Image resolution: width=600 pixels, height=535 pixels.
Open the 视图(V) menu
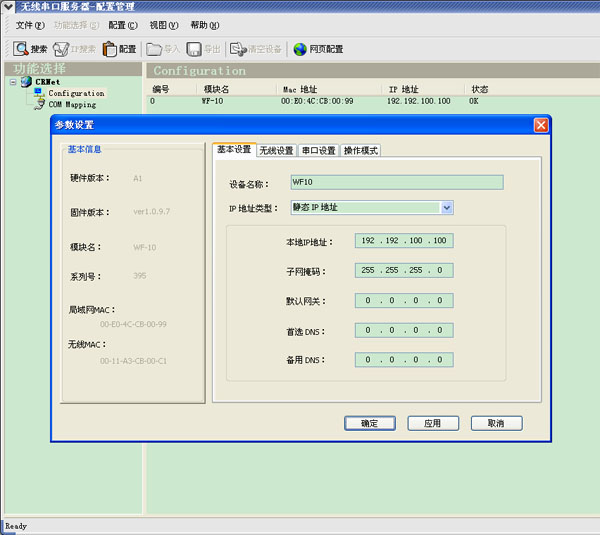pos(164,25)
